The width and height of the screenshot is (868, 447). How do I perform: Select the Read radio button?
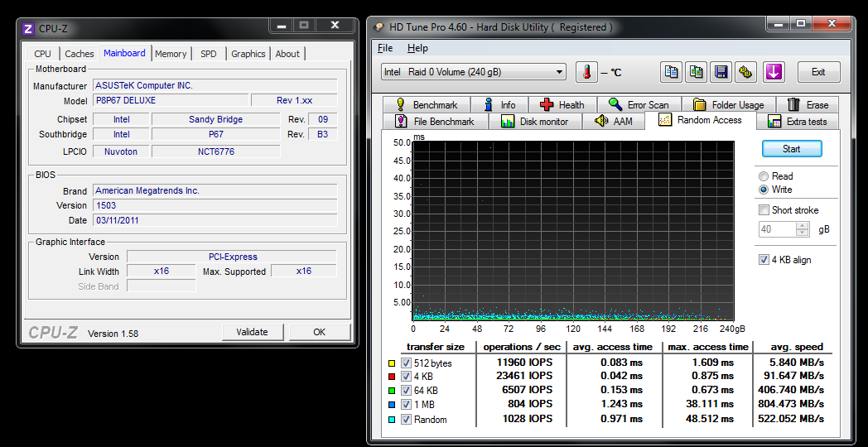click(x=764, y=176)
